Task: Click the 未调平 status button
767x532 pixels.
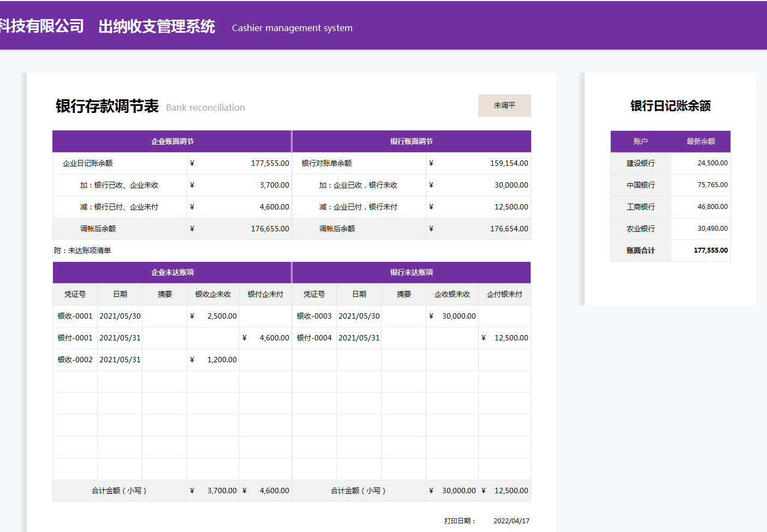Action: click(504, 105)
